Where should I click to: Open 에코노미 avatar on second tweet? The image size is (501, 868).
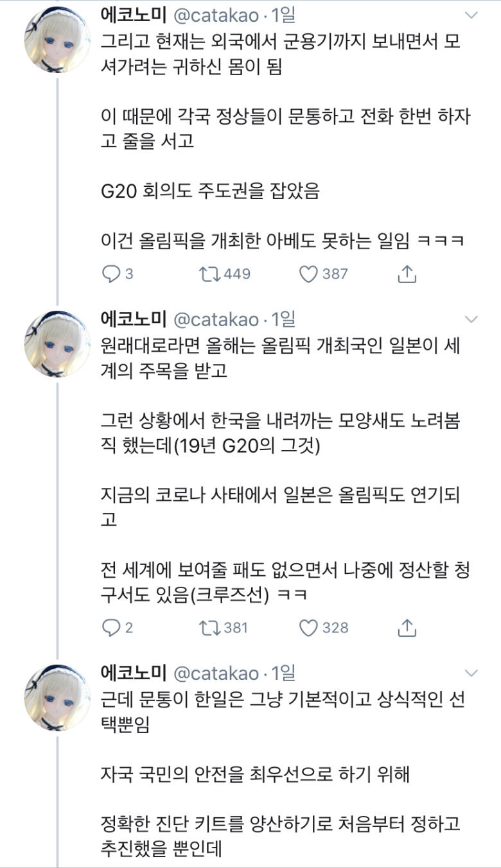click(57, 344)
